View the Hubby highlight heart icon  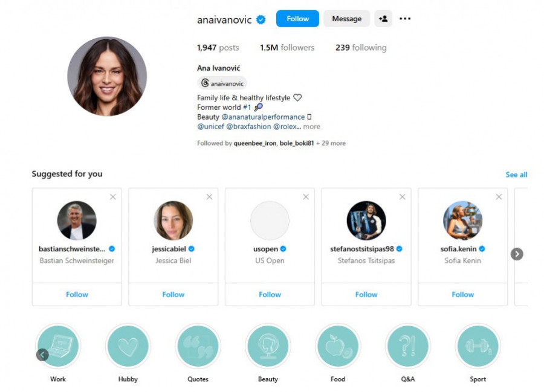[128, 346]
